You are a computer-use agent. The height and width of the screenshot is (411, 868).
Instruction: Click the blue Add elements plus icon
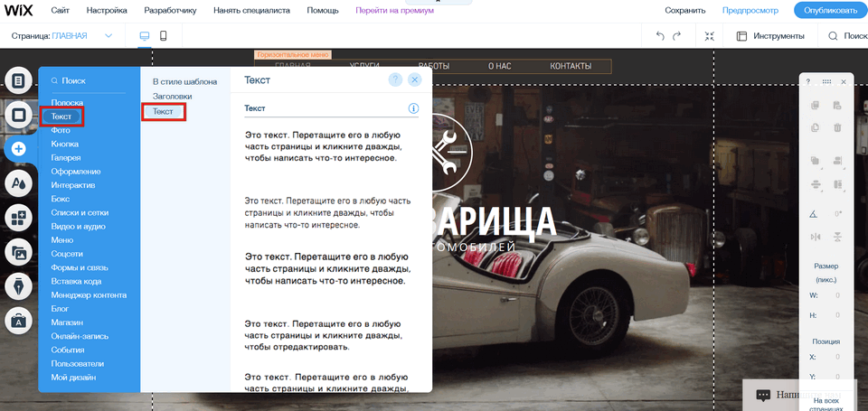tap(17, 149)
